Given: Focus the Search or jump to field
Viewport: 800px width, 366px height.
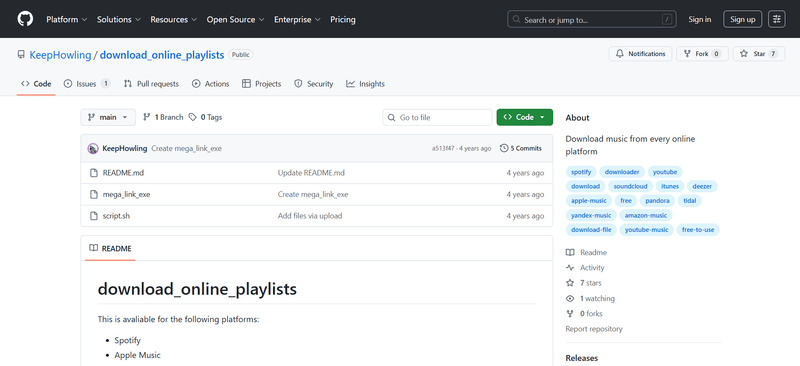Looking at the screenshot, I should pos(592,19).
